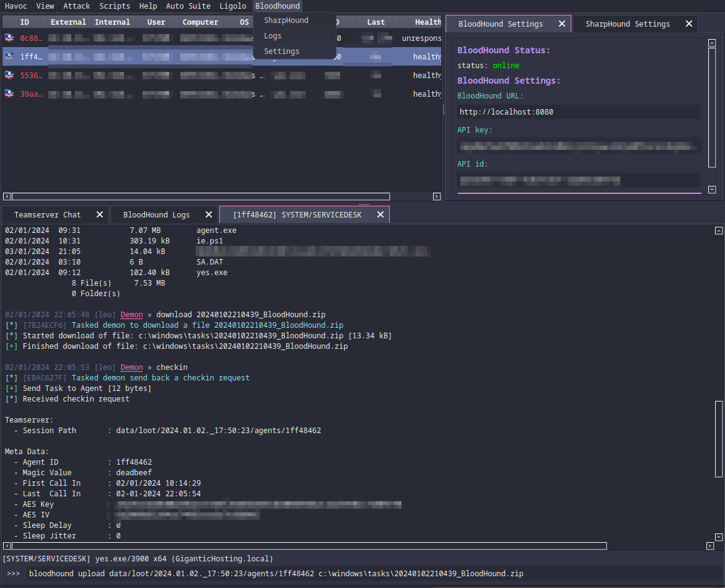
Task: Choose Settings from the Bloodhound menu
Action: tap(281, 51)
